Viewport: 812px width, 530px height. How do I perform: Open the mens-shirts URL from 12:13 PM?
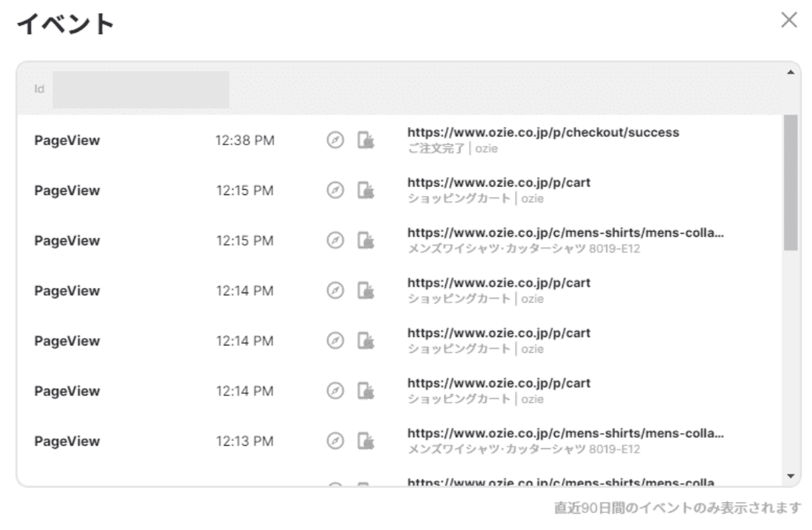(x=566, y=433)
